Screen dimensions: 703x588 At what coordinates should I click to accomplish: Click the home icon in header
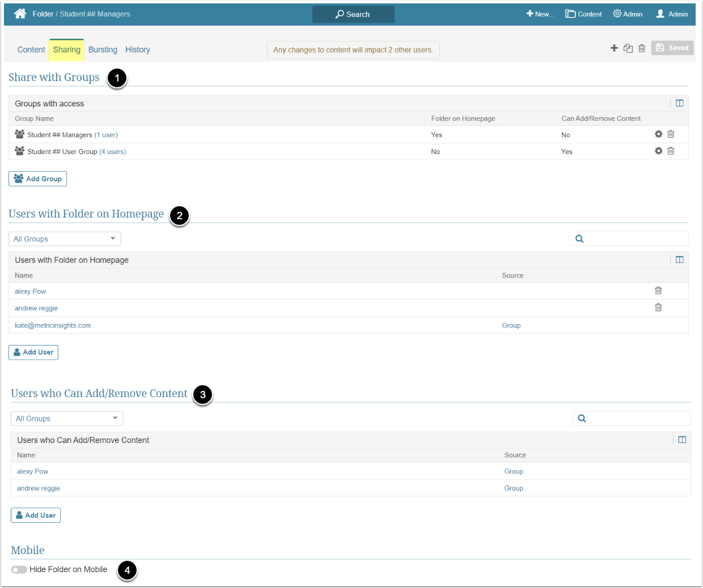(20, 14)
